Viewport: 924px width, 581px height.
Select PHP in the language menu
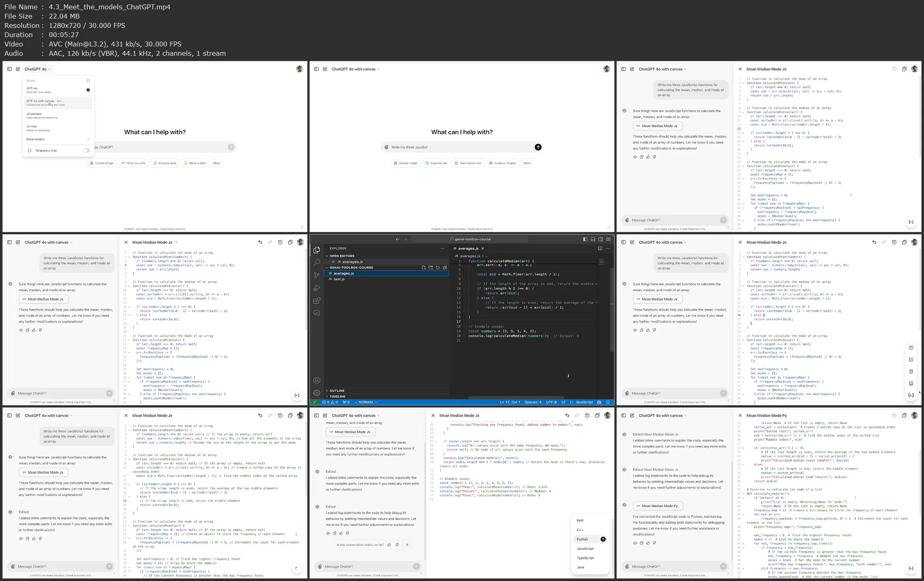591,521
